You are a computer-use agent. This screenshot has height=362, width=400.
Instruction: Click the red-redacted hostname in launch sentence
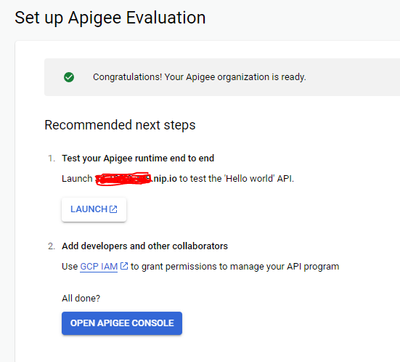point(123,179)
